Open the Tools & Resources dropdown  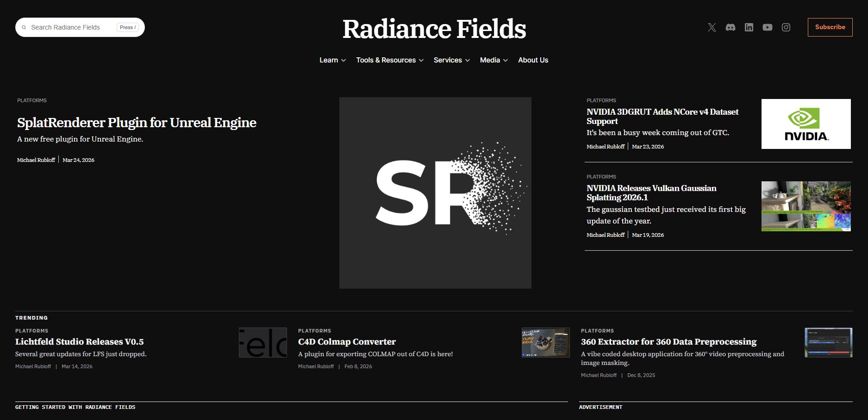[389, 60]
